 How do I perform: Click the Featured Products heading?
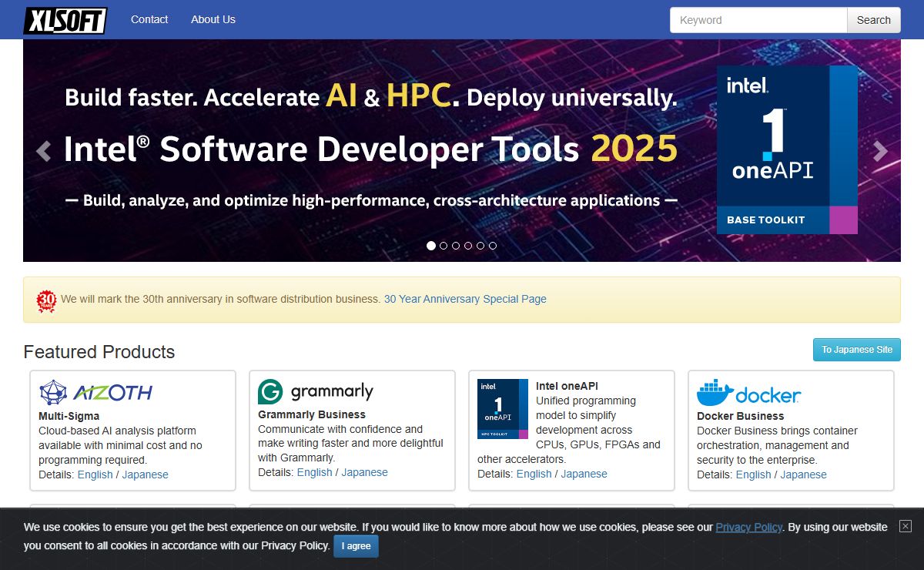(99, 352)
